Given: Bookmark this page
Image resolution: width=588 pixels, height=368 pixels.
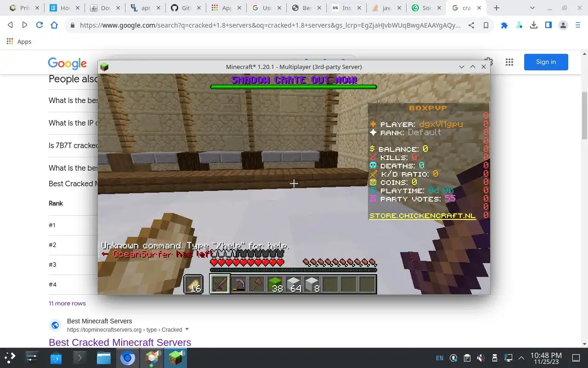Looking at the screenshot, I should [486, 25].
